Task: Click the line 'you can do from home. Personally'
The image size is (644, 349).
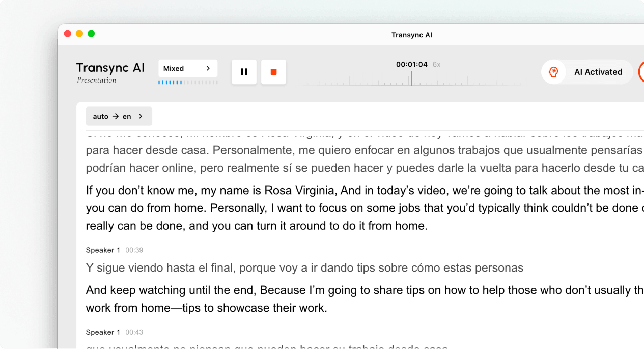Action: click(x=365, y=208)
